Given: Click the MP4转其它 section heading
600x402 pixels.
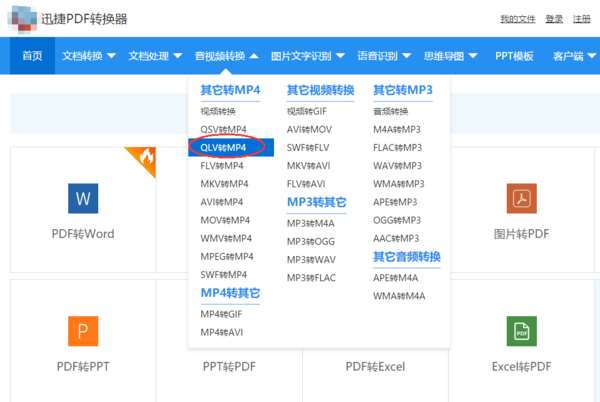Looking at the screenshot, I should [x=230, y=293].
